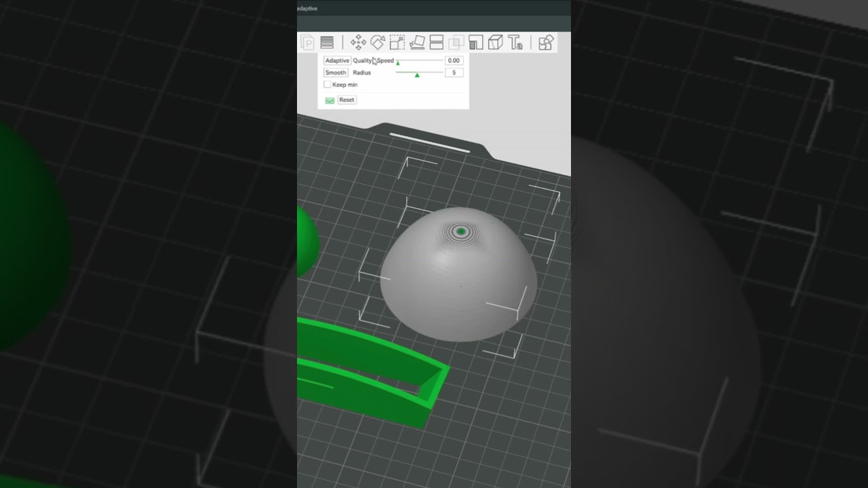Select the gray dome model

(458, 274)
